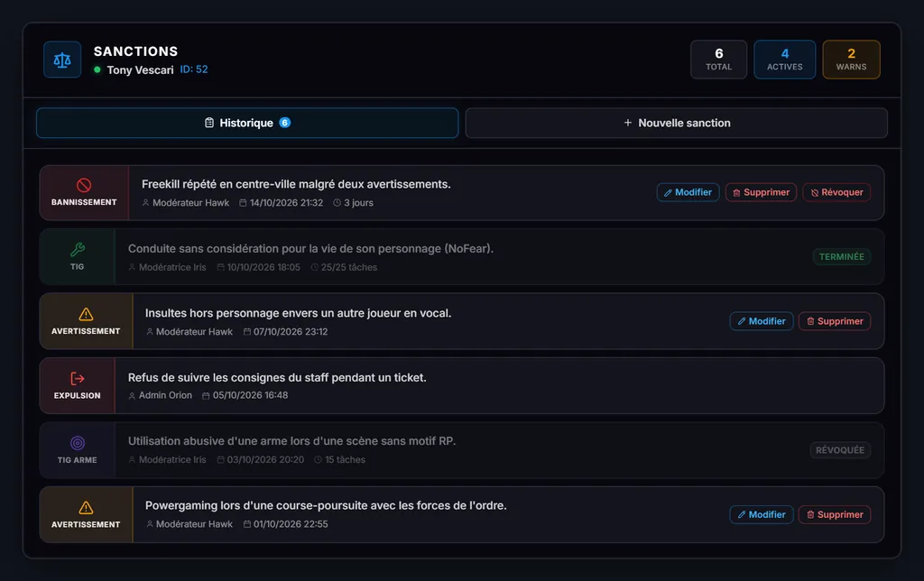924x581 pixels.
Task: Modify the Freekill ban sanction
Action: (688, 192)
